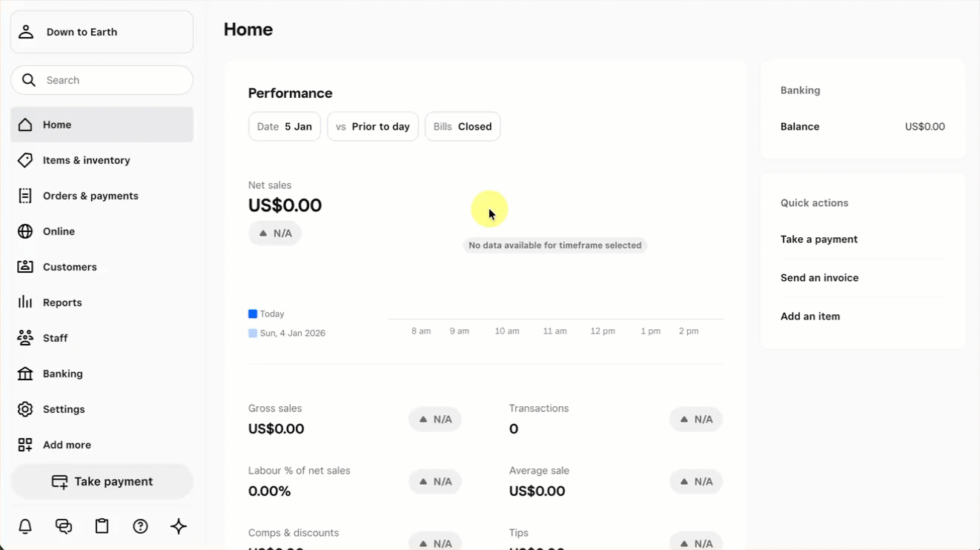Open the Date 5 Jan filter dropdown
The width and height of the screenshot is (980, 550).
285,127
